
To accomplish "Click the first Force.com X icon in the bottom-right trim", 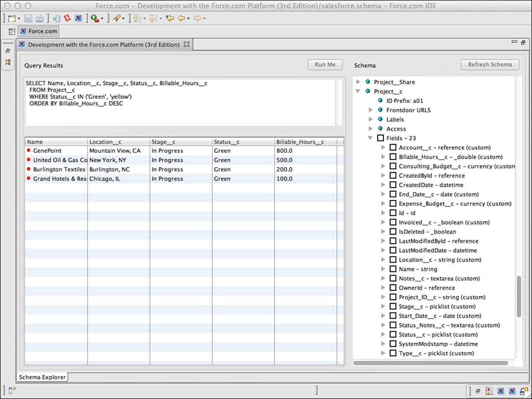I will click(501, 391).
